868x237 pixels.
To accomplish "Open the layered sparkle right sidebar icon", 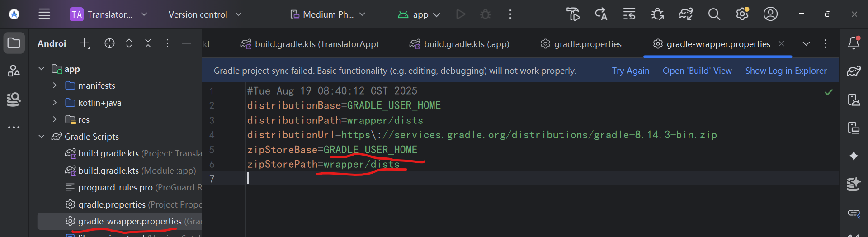I will [854, 184].
